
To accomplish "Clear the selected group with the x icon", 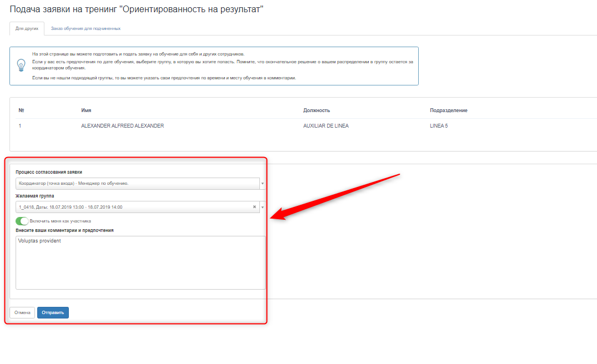I will point(254,207).
